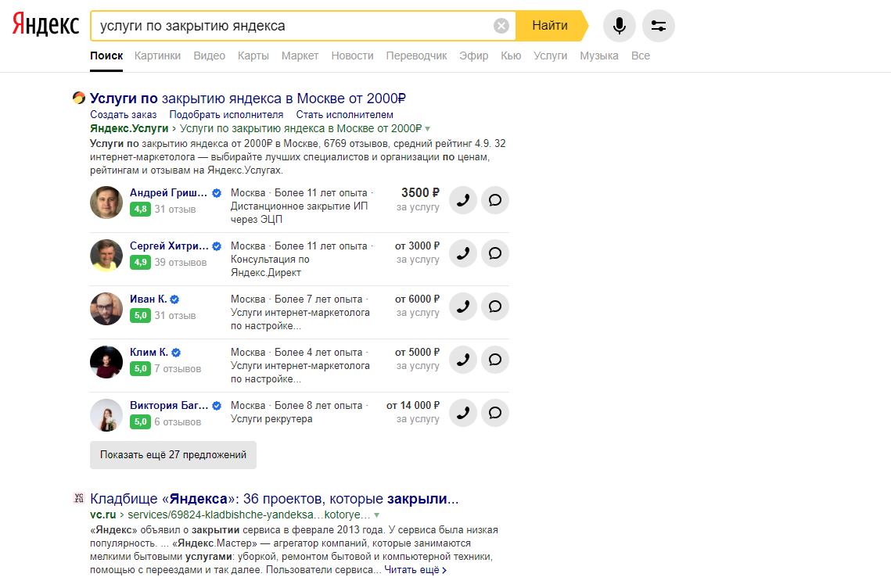Call Виктория Баг… via phone icon
This screenshot has width=891, height=588.
point(463,413)
